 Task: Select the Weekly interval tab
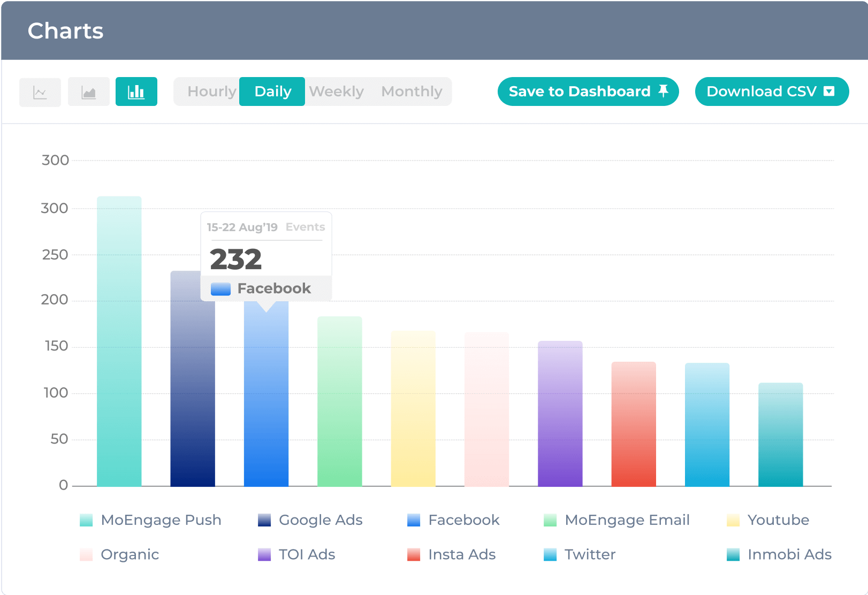pos(337,91)
